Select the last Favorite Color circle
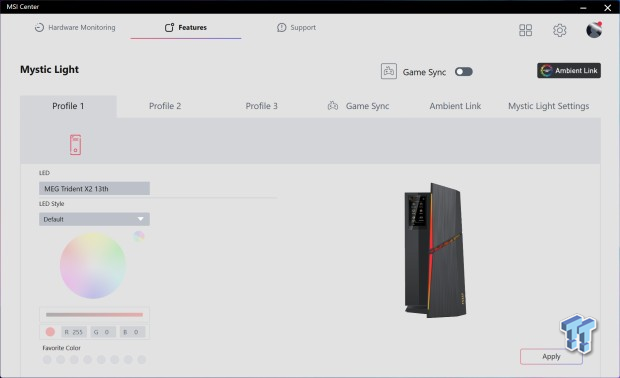 [142, 359]
